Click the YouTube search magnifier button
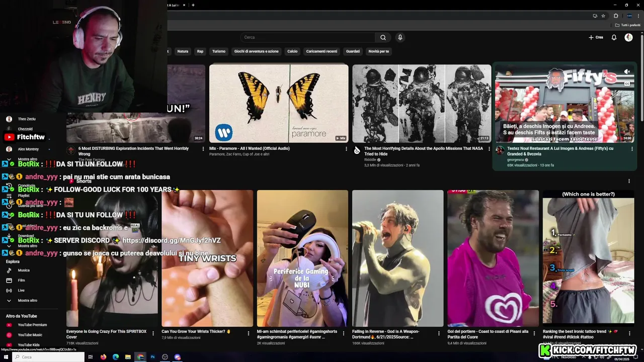 click(x=383, y=37)
